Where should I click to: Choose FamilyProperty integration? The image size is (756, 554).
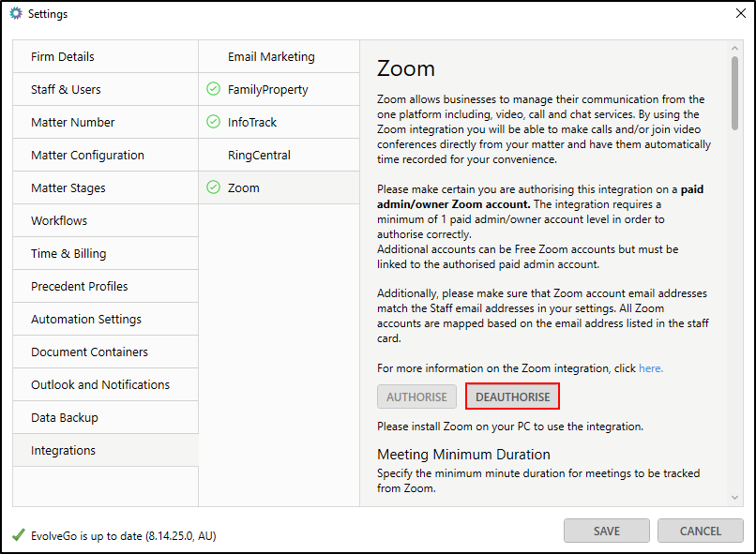click(x=280, y=90)
